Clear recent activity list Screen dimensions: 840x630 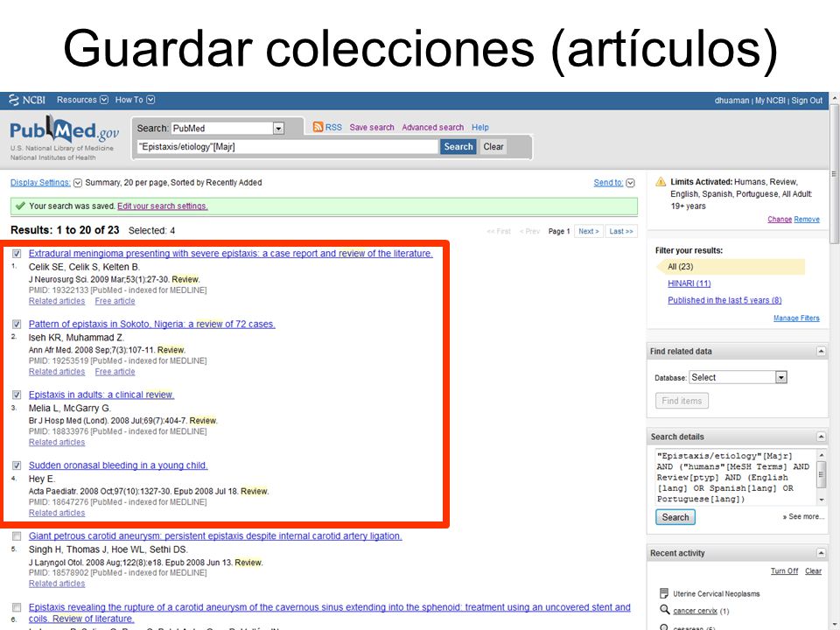click(813, 570)
